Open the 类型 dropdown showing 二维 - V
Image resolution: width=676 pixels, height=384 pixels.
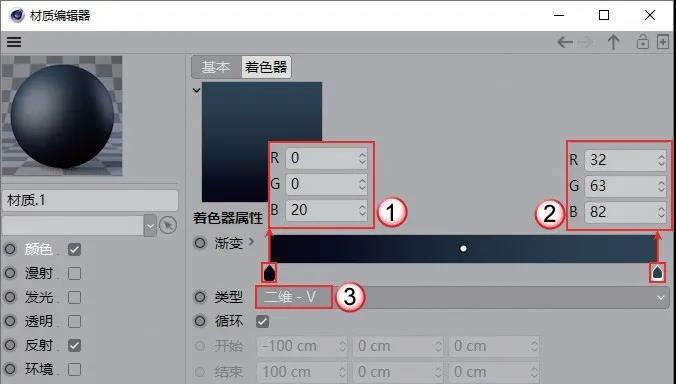(462, 297)
